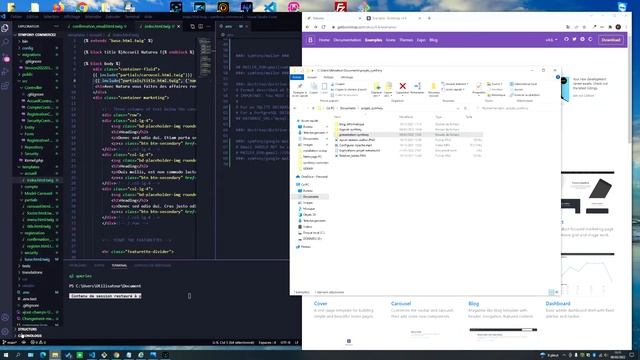Viewport: 640px width, 360px height.
Task: Click Propriétés icon in File Explorer ribbon
Action: point(478,88)
